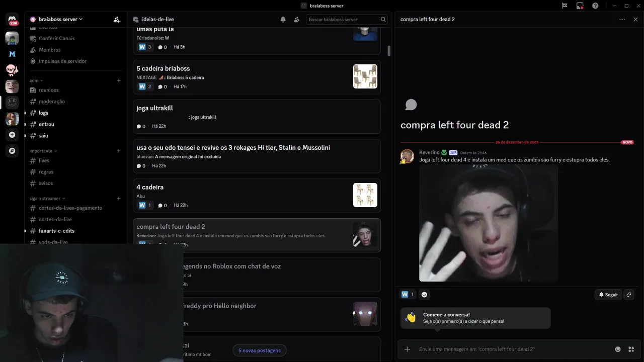Click the Seguir follow button
644x362 pixels.
[x=608, y=295]
